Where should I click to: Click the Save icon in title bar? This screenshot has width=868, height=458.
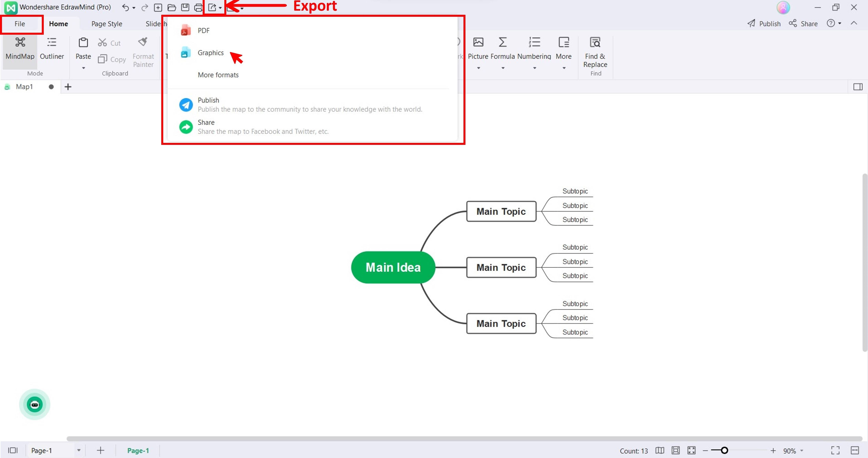tap(185, 7)
